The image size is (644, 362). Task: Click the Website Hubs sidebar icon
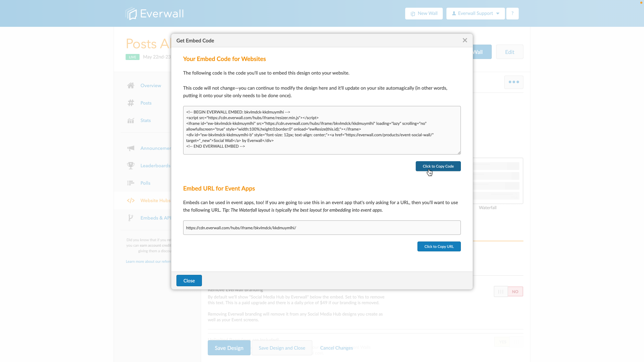131,200
